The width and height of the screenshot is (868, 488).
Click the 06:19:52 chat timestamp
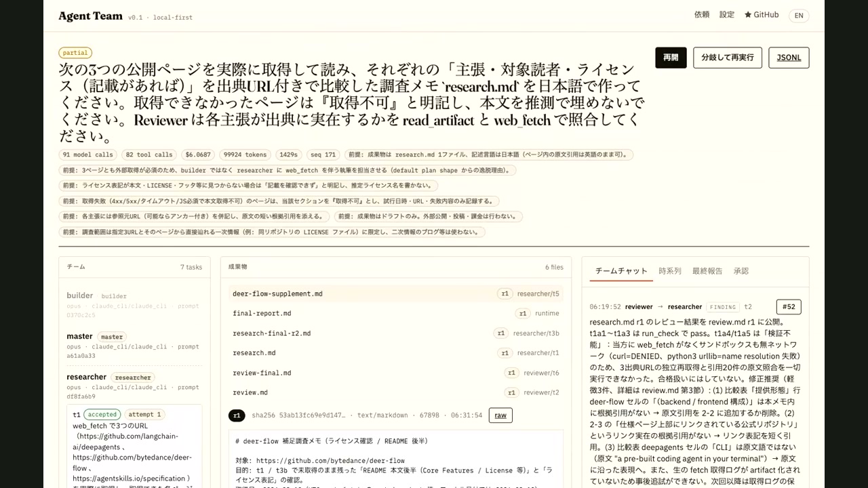[605, 307]
